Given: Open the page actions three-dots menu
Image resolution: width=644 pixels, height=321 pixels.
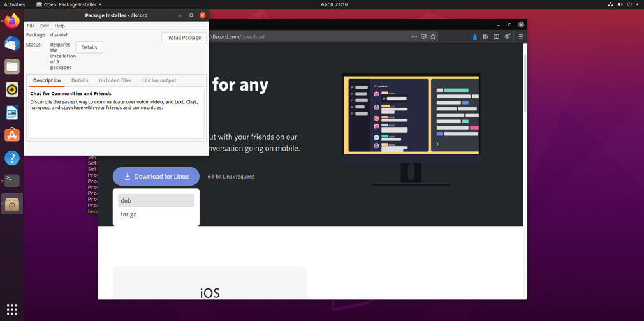Looking at the screenshot, I should point(414,37).
